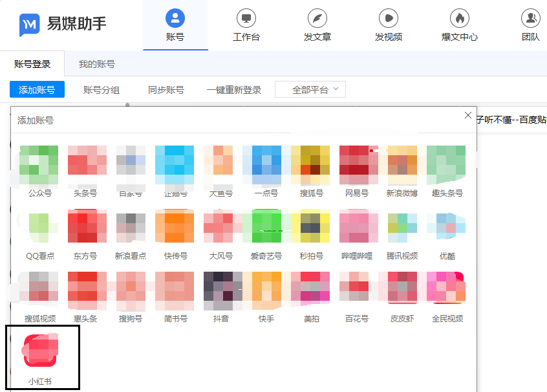The image size is (547, 392).
Task: Select the 公众号 platform icon
Action: tap(39, 165)
